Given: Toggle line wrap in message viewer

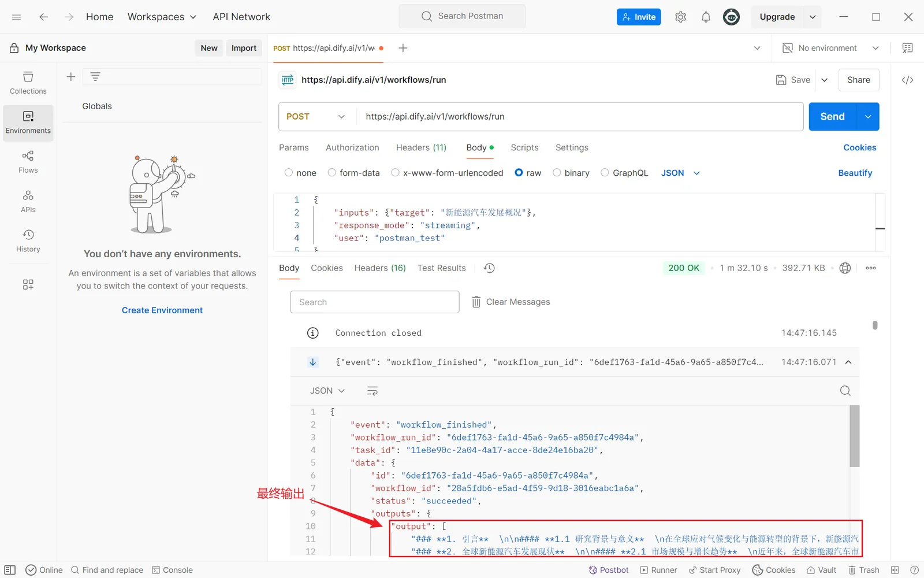Looking at the screenshot, I should 372,391.
